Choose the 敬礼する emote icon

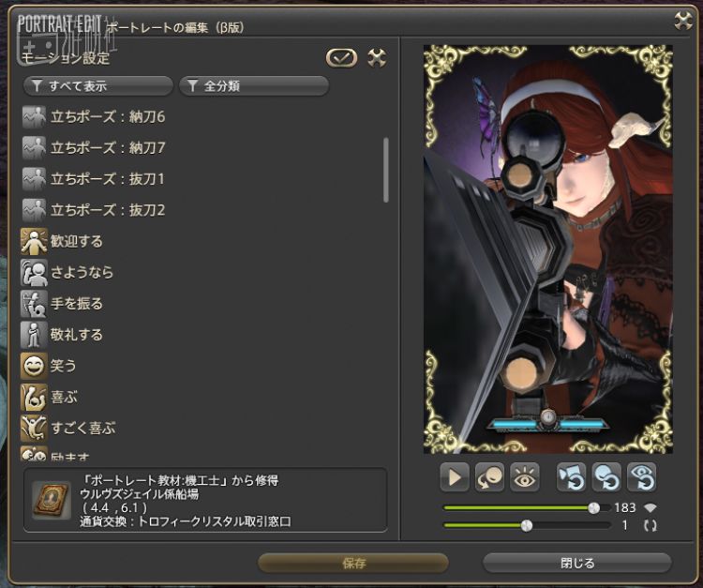[x=34, y=335]
